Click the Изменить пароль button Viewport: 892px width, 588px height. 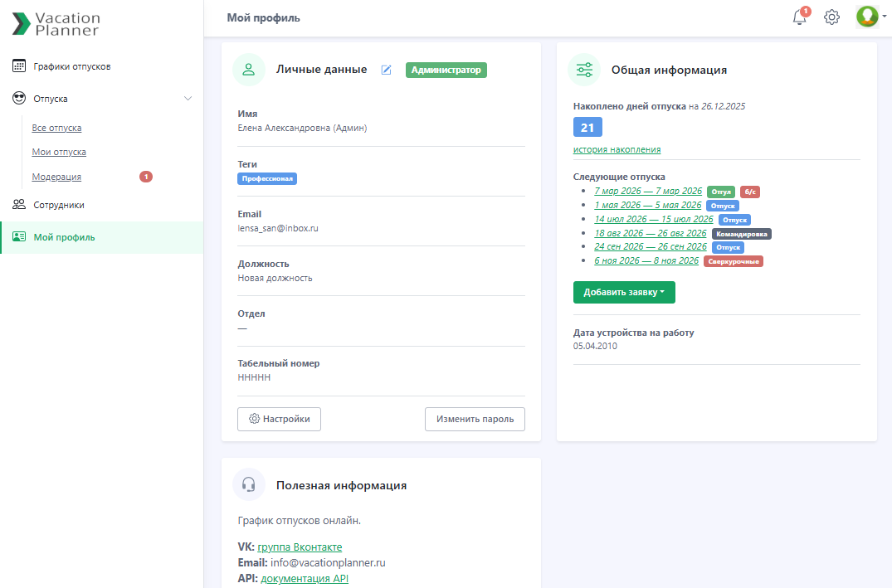pos(475,419)
